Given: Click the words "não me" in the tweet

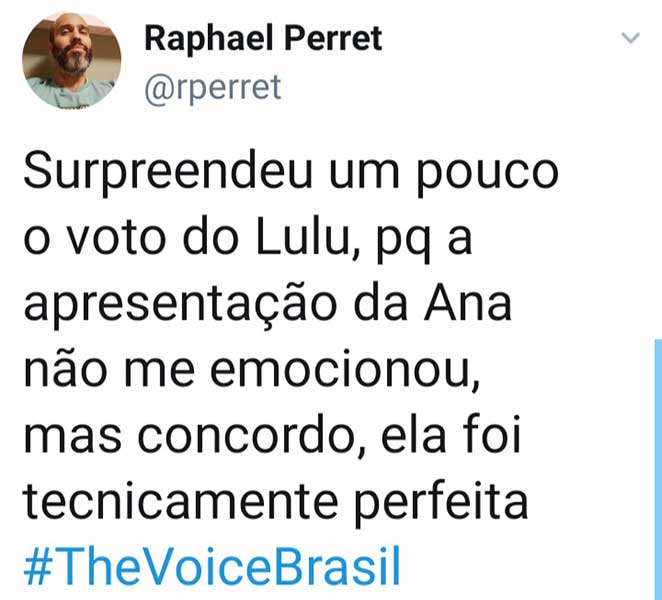Looking at the screenshot, I should [111, 371].
